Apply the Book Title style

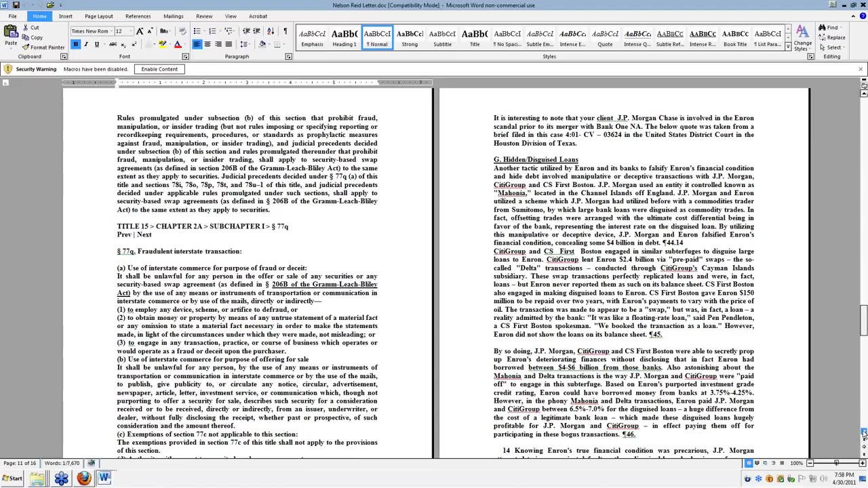[735, 37]
